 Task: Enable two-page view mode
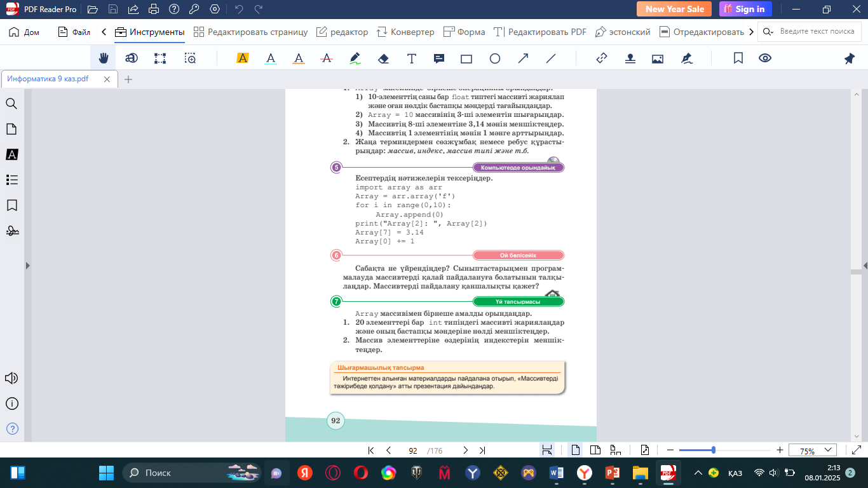pos(595,451)
